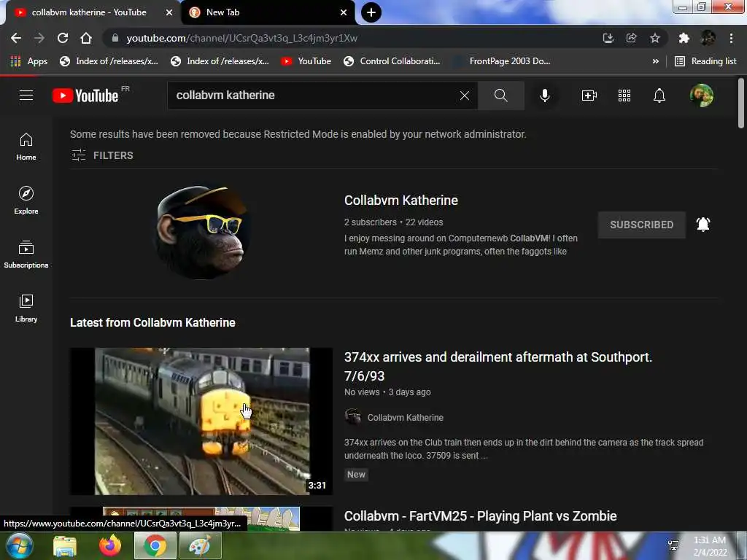Close the New Tab tab
The height and width of the screenshot is (560, 747).
coord(344,12)
